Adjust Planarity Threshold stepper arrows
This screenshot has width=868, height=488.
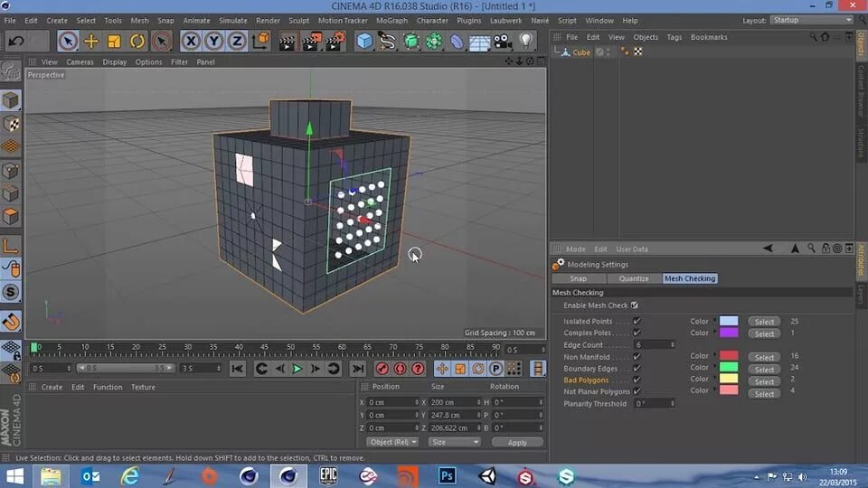(x=673, y=403)
